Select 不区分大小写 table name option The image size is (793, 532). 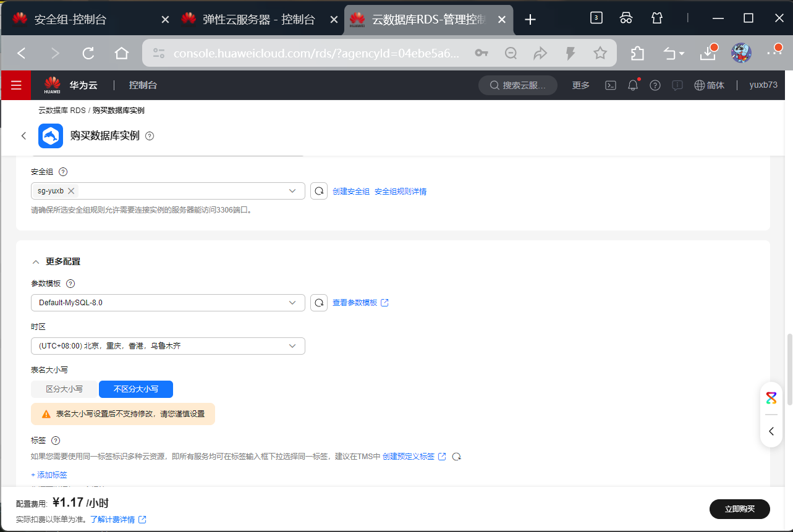point(136,389)
